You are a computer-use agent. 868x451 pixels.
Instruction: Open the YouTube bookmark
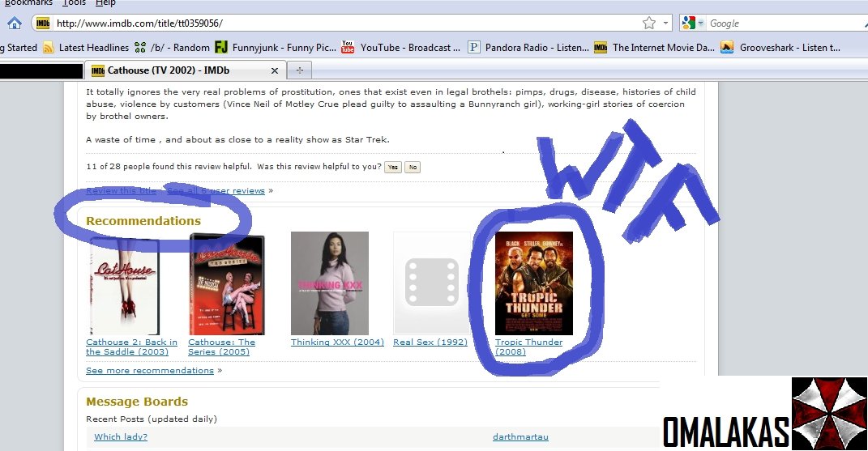tap(401, 48)
